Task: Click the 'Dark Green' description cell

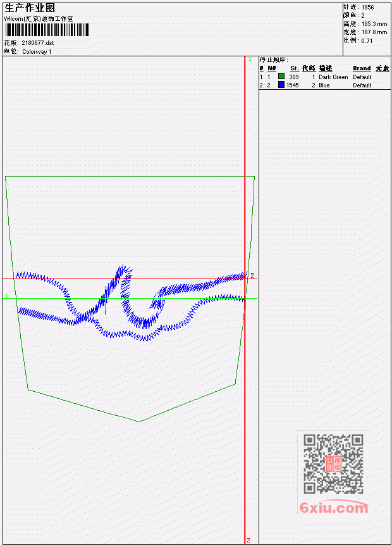Action: point(333,77)
